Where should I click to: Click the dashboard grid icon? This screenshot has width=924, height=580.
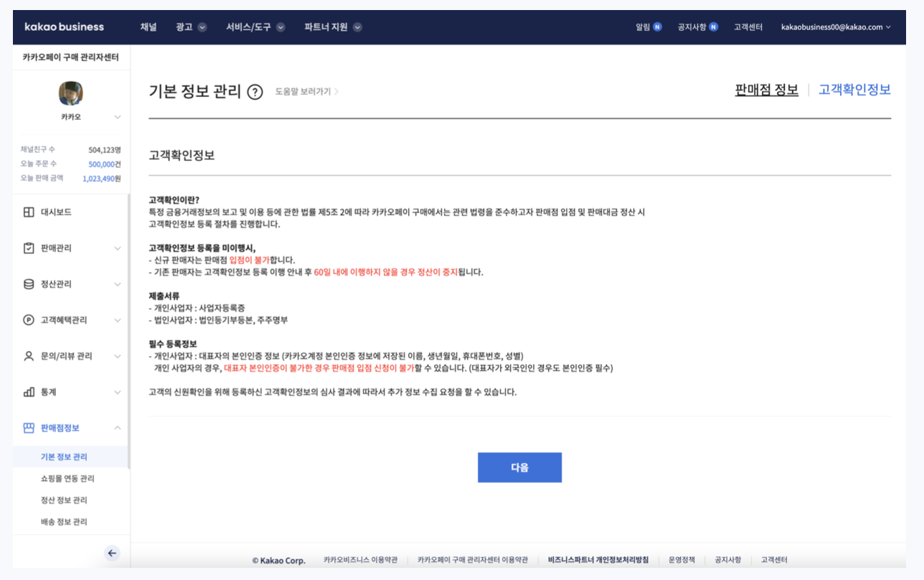click(29, 212)
